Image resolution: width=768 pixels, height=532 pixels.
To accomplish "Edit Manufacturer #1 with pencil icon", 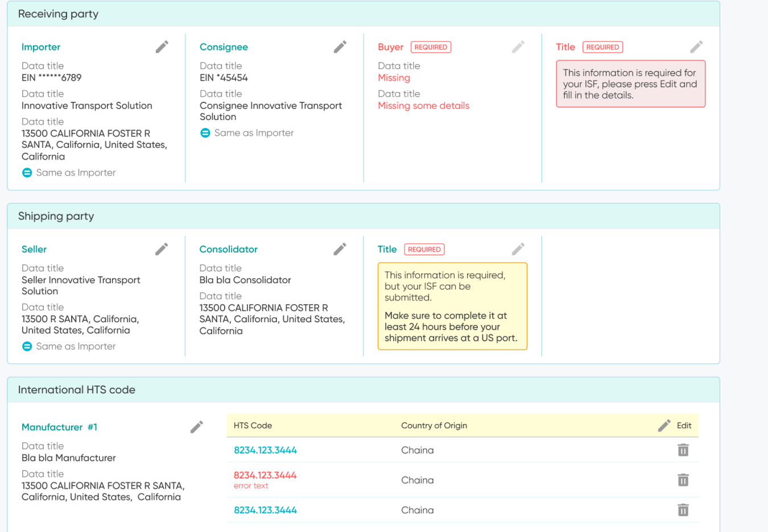I will click(197, 427).
